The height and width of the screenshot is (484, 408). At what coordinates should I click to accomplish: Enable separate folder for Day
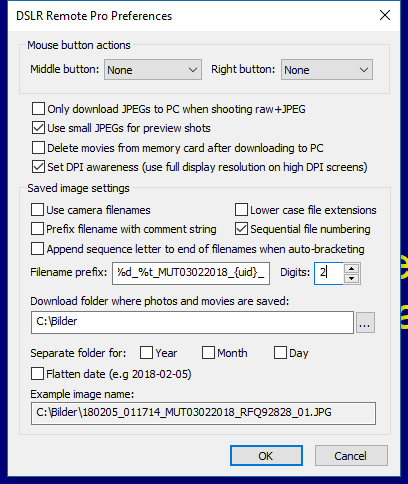pos(280,353)
